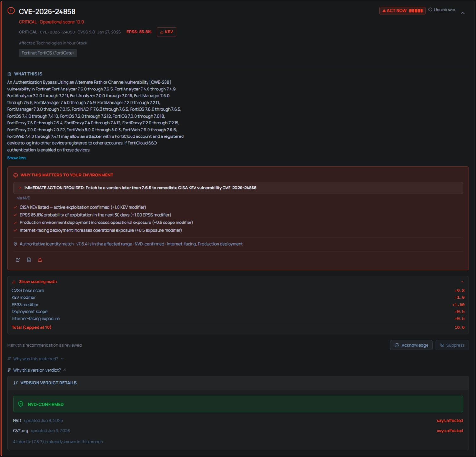Click checkmark beside Production environment deployment line

click(x=15, y=223)
